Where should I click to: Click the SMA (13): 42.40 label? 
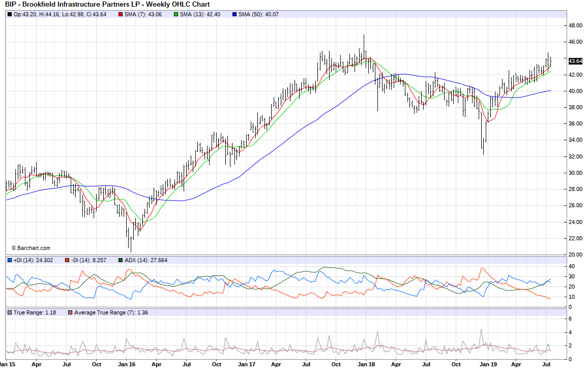tap(200, 14)
